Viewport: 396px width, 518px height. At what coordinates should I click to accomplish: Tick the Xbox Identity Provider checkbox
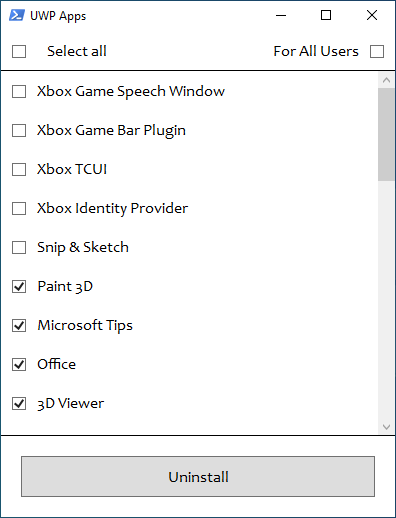tap(19, 209)
